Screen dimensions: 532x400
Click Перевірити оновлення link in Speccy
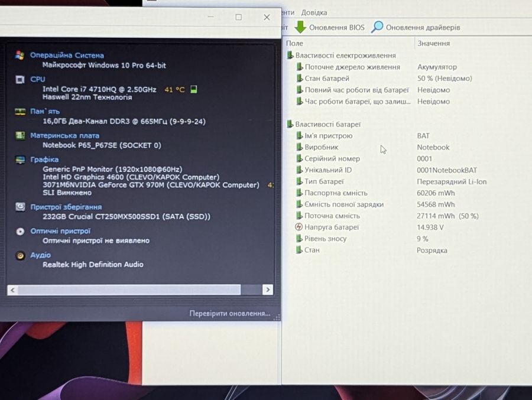tap(230, 314)
